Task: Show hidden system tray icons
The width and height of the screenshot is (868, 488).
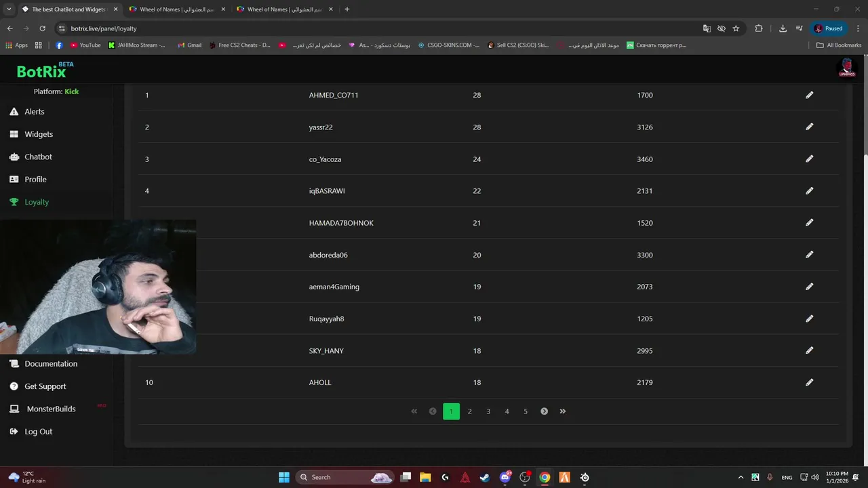Action: [x=741, y=477]
